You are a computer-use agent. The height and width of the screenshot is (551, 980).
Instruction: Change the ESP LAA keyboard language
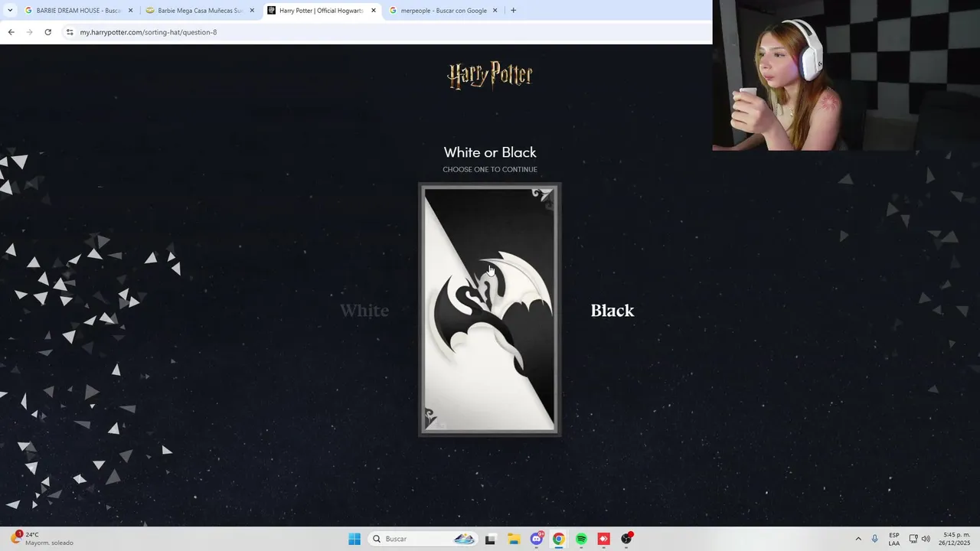(894, 539)
